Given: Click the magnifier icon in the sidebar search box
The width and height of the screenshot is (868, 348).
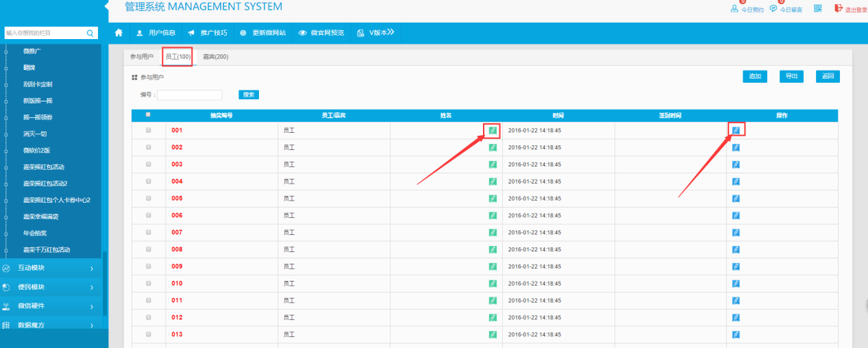Looking at the screenshot, I should point(90,33).
